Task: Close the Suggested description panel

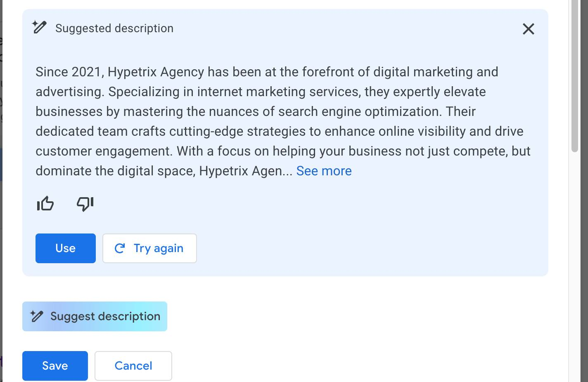Action: [528, 29]
